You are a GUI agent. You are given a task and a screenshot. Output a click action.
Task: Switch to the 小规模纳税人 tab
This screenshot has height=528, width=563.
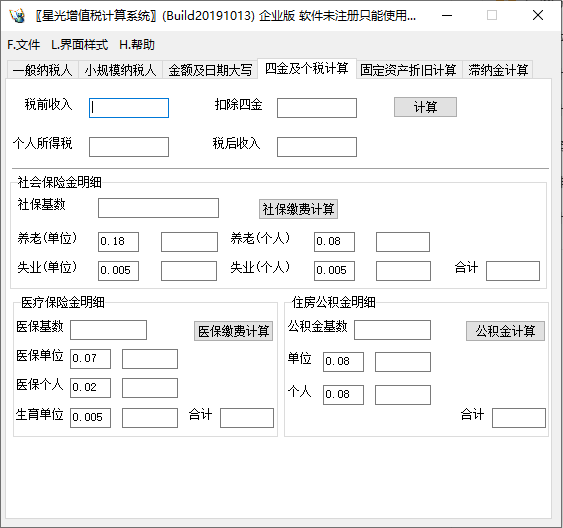120,70
